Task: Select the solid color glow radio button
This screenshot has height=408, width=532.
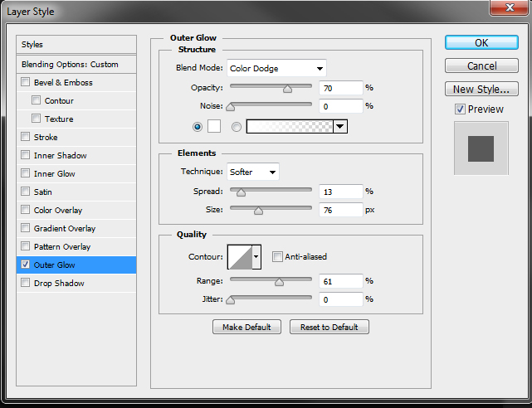Action: tap(198, 126)
